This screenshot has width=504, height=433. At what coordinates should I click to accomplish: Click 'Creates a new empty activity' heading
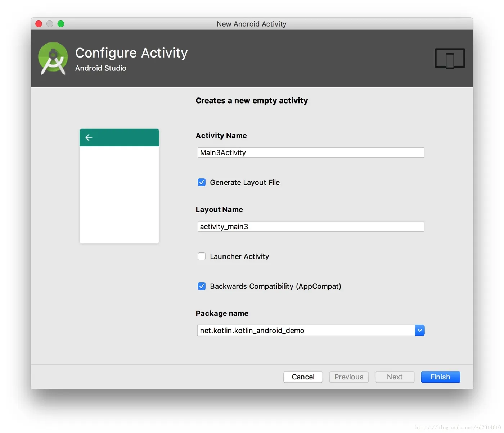(252, 101)
